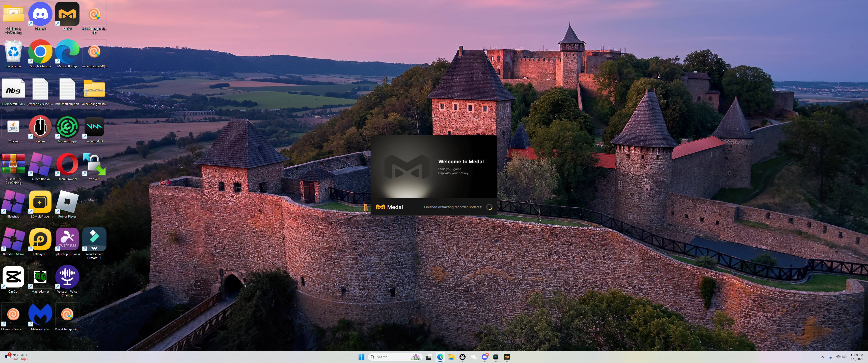The height and width of the screenshot is (363, 868).
Task: Click the Discord icon in taskbar
Action: point(484,357)
